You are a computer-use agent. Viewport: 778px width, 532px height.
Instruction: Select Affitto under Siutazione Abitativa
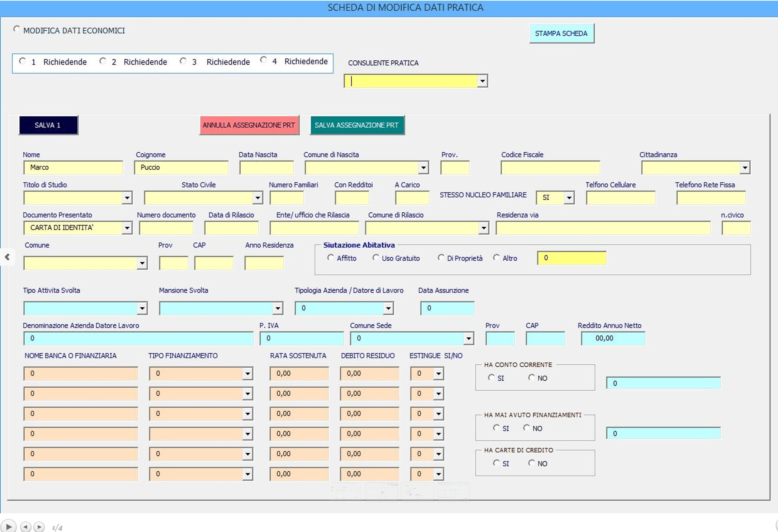[330, 257]
